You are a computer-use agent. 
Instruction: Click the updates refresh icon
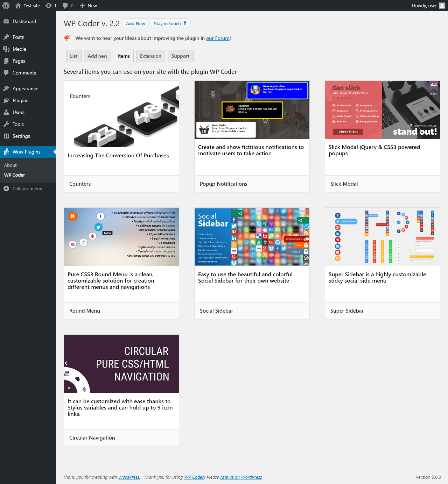coord(49,6)
